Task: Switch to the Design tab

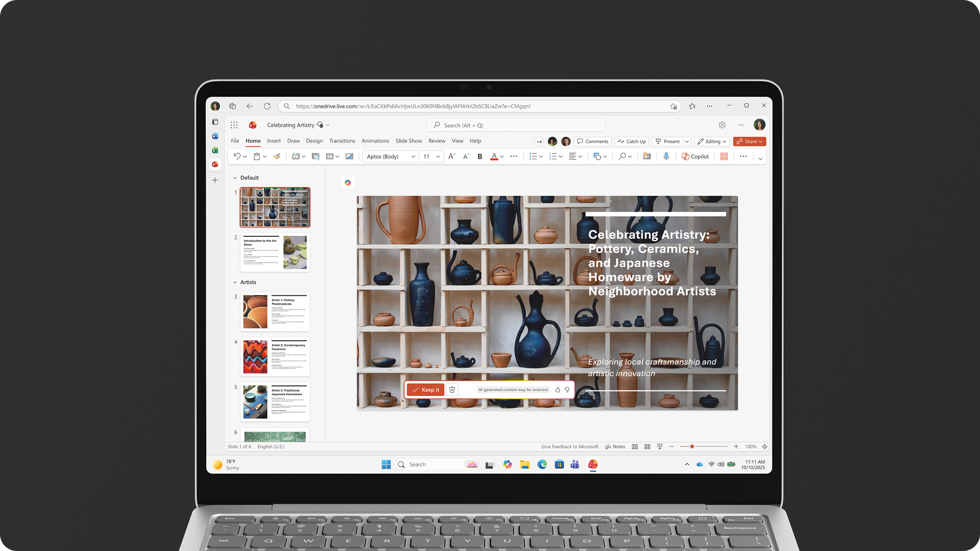Action: point(314,141)
